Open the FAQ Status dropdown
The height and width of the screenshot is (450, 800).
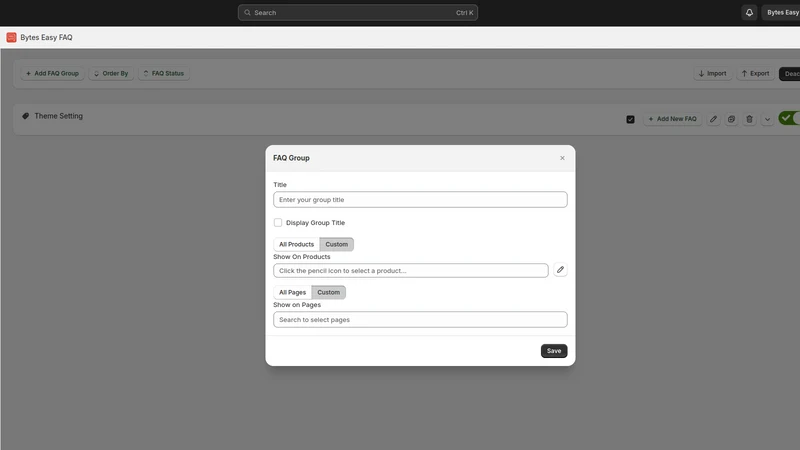pos(164,73)
